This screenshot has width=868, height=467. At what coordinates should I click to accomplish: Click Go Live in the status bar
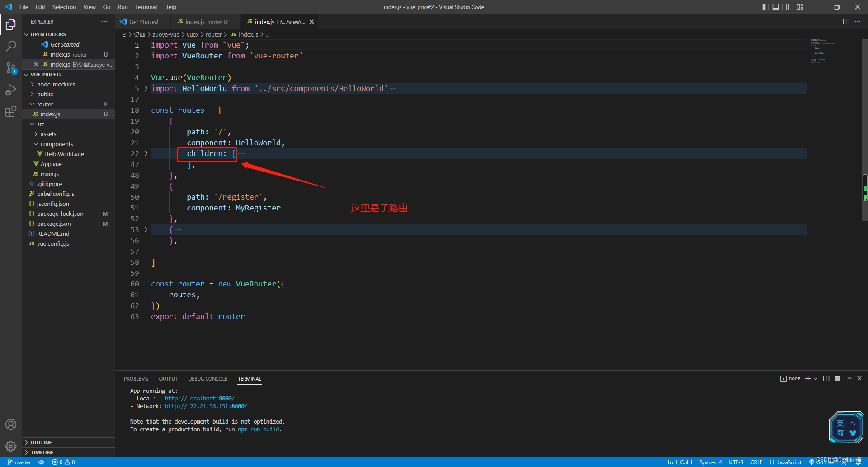tap(825, 462)
